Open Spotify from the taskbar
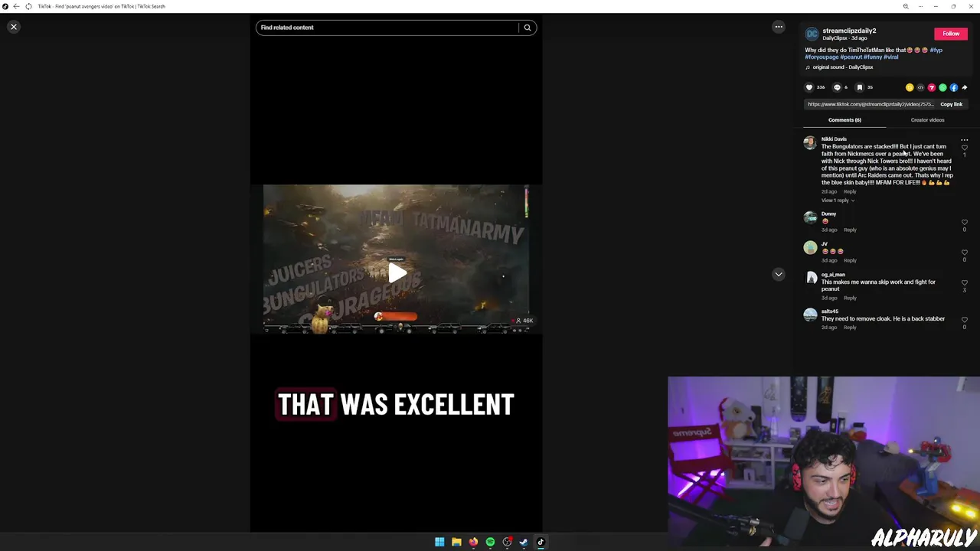This screenshot has height=551, width=980. click(x=490, y=542)
